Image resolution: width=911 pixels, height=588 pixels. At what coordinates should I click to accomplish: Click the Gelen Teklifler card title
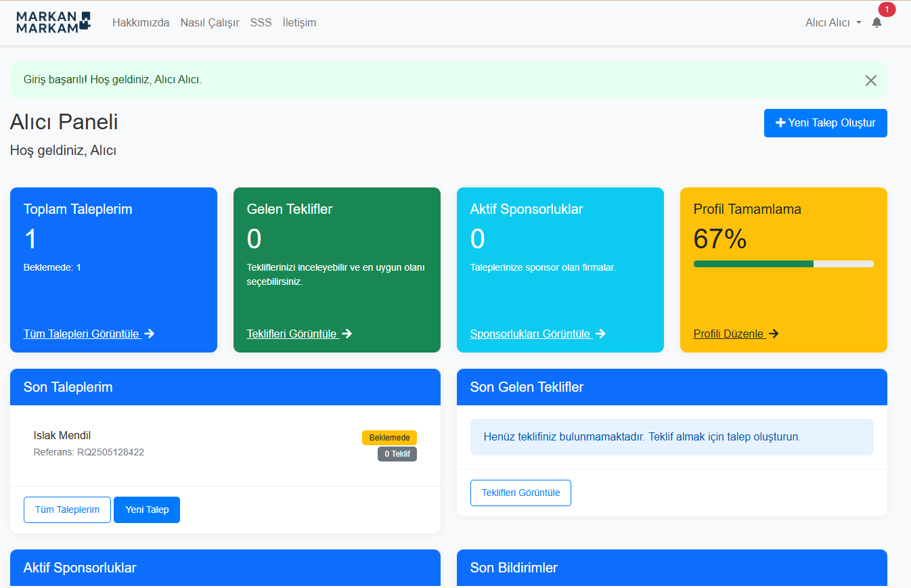pyautogui.click(x=290, y=209)
